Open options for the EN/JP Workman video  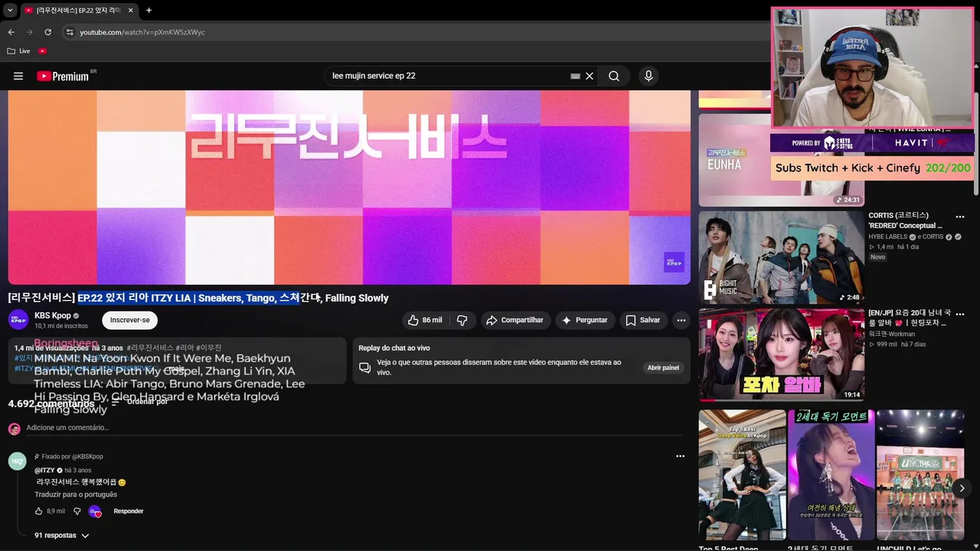959,314
